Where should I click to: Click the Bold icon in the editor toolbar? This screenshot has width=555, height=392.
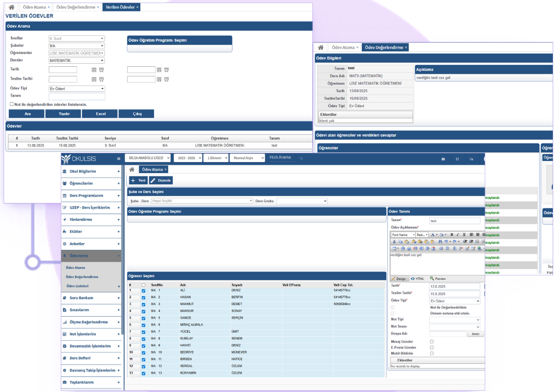(452, 235)
